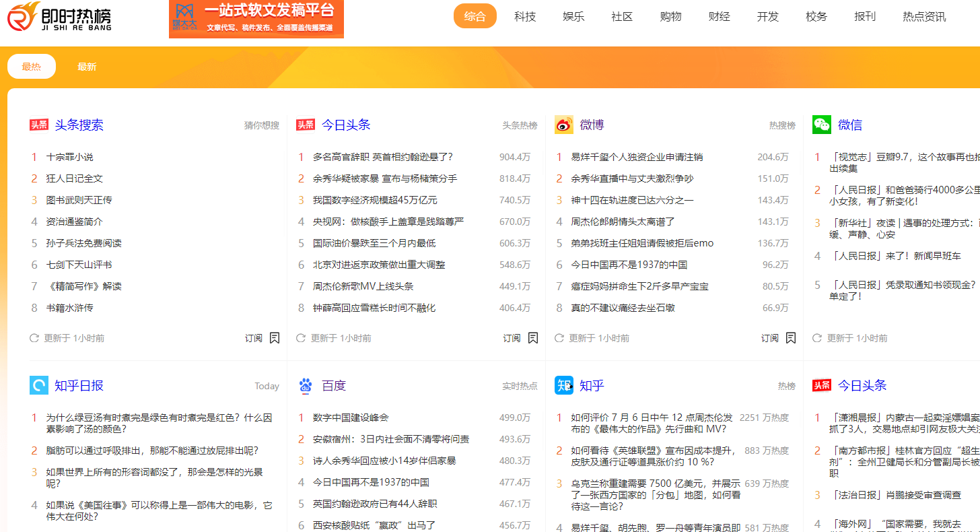Refresh icon in 微博 card footer

[559, 338]
